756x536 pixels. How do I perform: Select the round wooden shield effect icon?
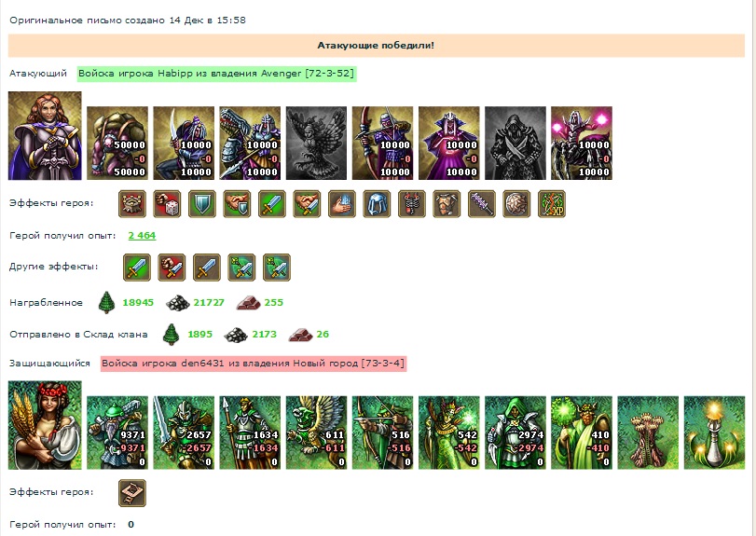(x=516, y=203)
